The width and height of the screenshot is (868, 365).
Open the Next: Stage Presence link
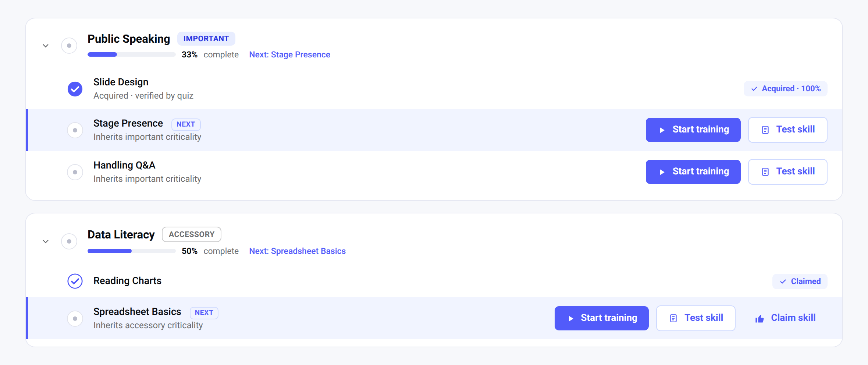click(x=290, y=54)
